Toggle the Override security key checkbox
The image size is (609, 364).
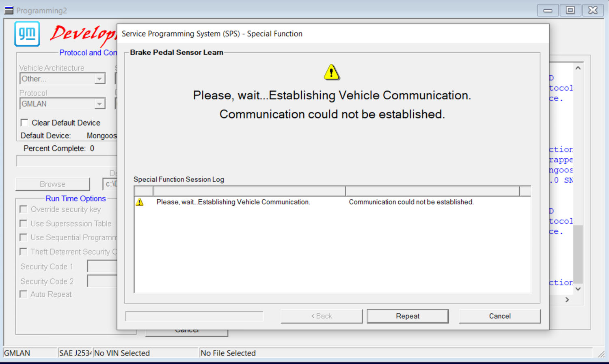point(24,209)
